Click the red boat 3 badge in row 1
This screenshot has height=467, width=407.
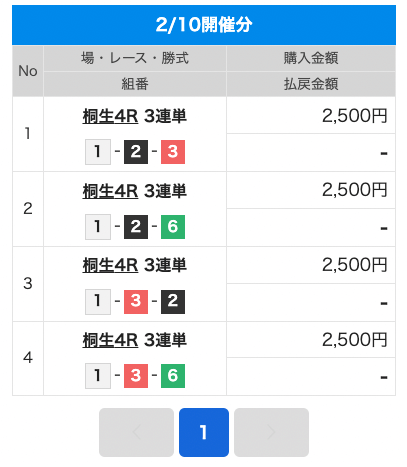[x=173, y=152]
